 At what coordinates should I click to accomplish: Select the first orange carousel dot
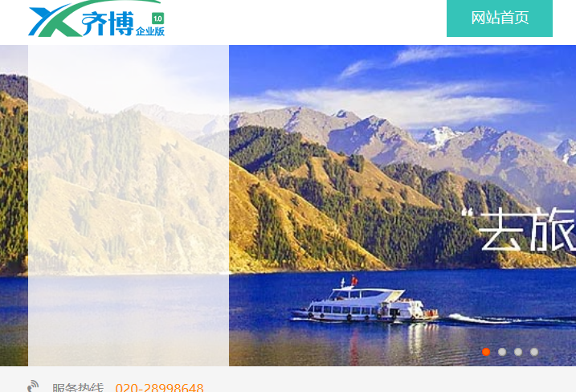pos(486,352)
